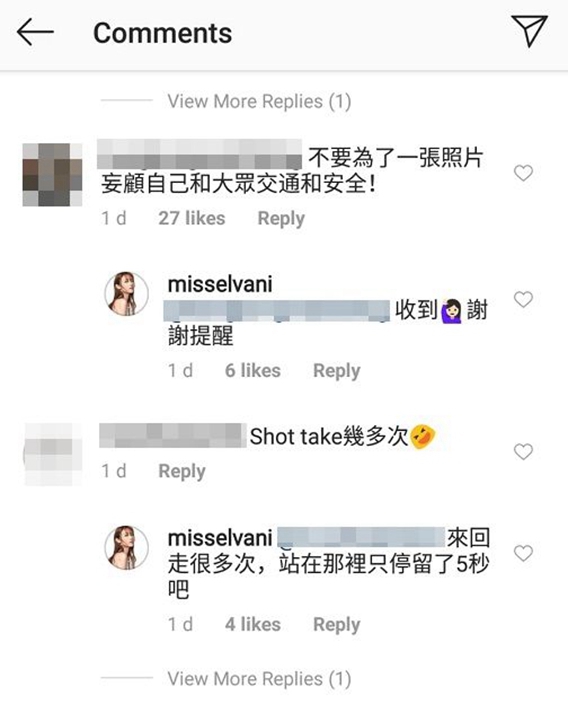The height and width of the screenshot is (704, 568).
Task: Reply to misselvani's 4 likes comment
Action: (337, 625)
